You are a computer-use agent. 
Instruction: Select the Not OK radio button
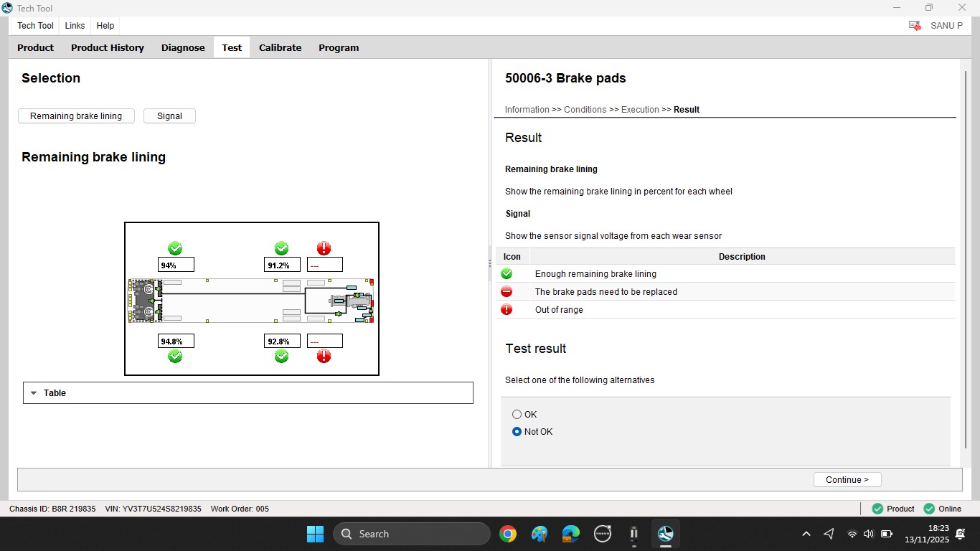click(x=517, y=432)
